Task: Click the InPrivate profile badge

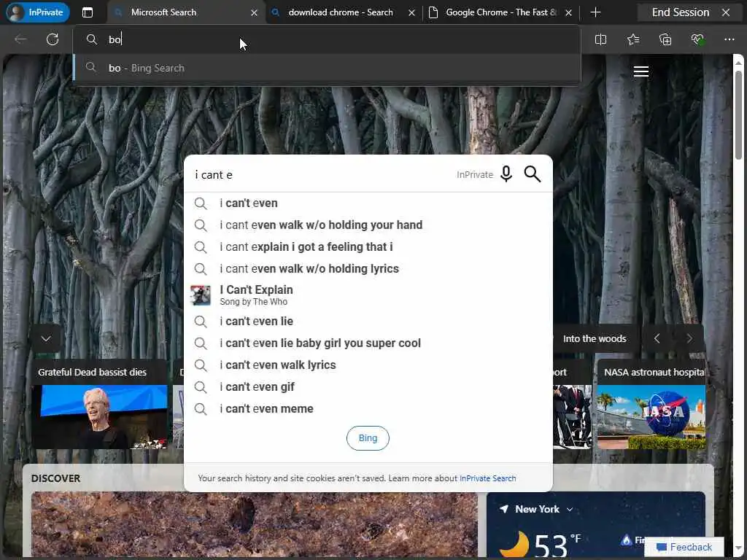Action: [x=38, y=12]
